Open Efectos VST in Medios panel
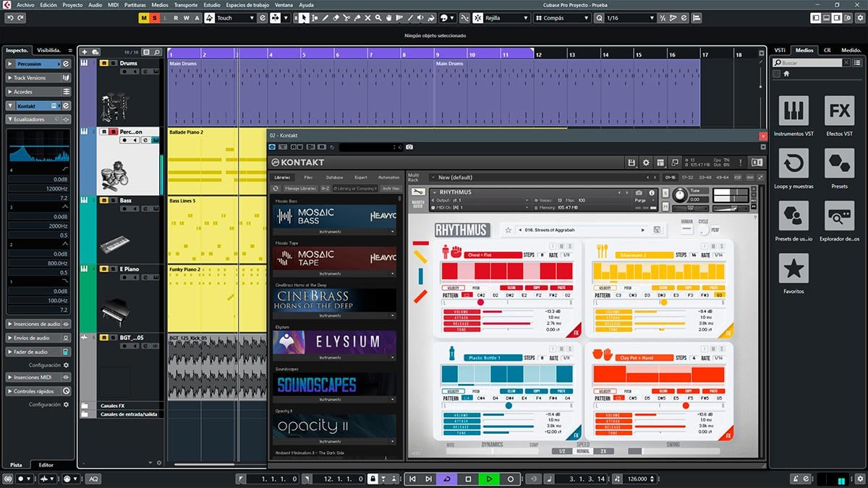Viewport: 868px width, 488px height. [839, 111]
